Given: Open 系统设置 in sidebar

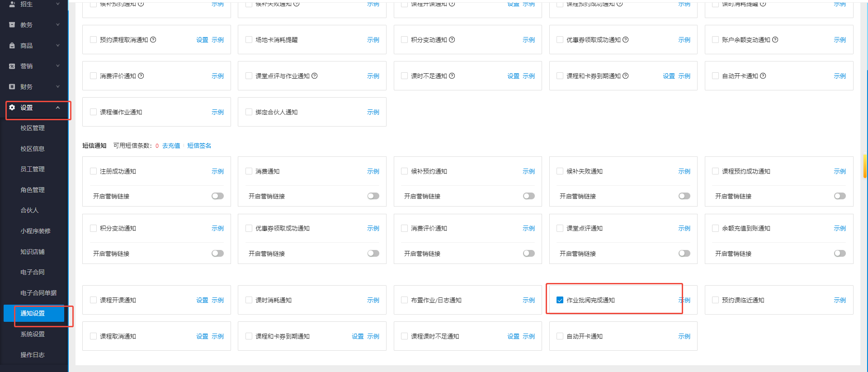Looking at the screenshot, I should tap(33, 334).
